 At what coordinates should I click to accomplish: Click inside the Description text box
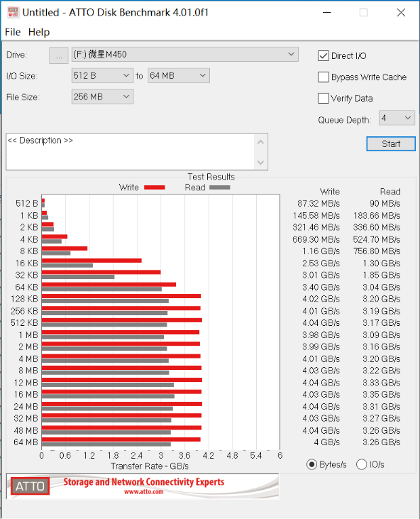130,152
